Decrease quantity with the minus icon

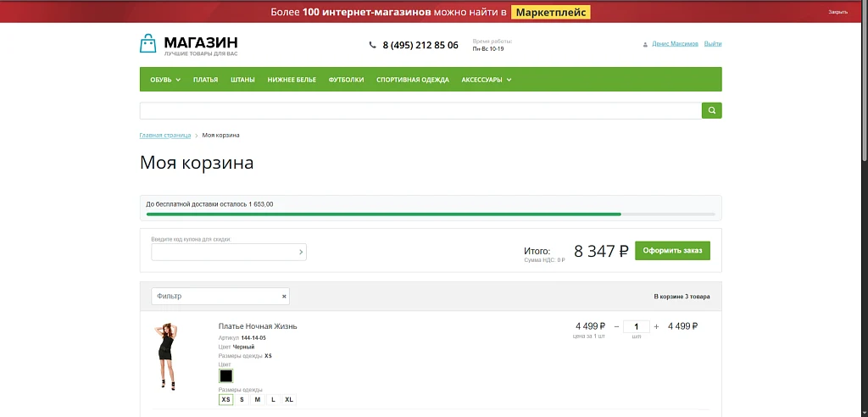coord(616,326)
